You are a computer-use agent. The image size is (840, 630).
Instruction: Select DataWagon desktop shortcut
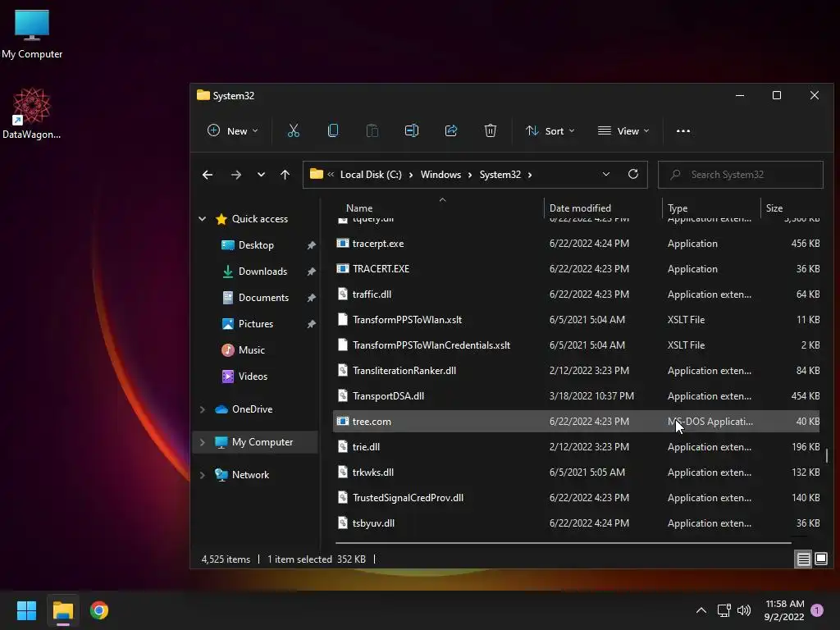pos(32,113)
